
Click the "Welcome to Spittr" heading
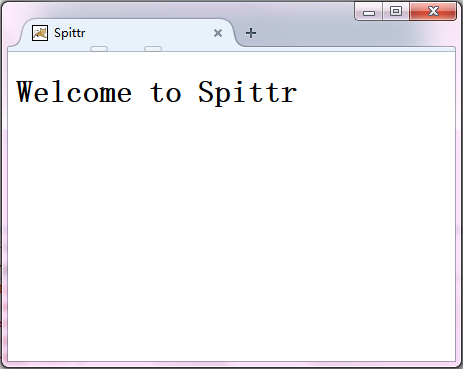tap(157, 92)
